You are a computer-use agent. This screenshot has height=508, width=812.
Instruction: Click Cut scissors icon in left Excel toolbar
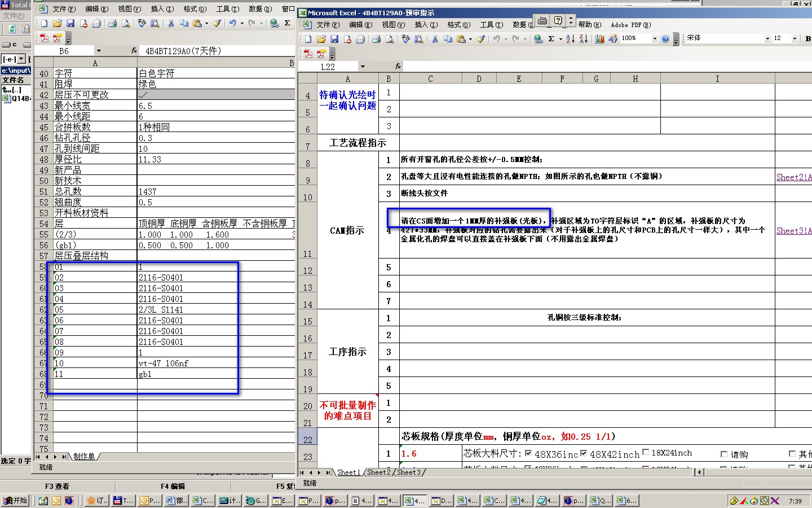[x=171, y=23]
